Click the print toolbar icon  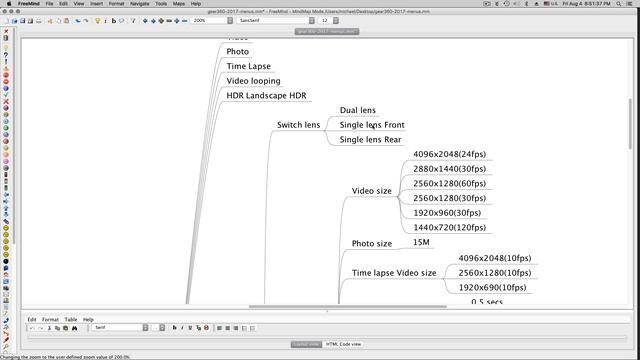pyautogui.click(x=38, y=20)
